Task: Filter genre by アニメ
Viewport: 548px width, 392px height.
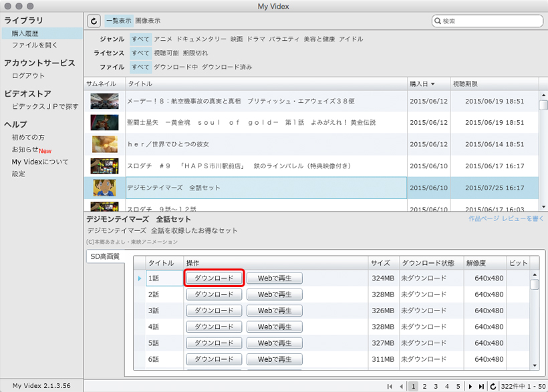Action: (x=163, y=39)
